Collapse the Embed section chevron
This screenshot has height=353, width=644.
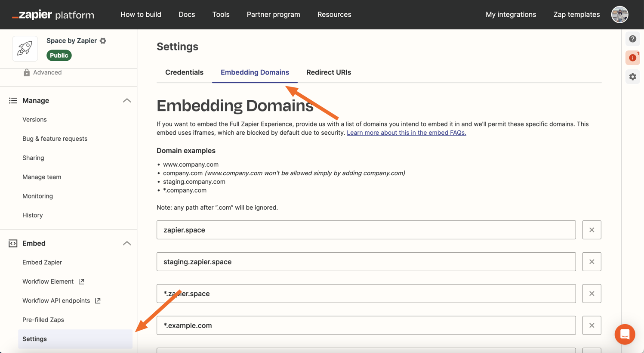(126, 243)
